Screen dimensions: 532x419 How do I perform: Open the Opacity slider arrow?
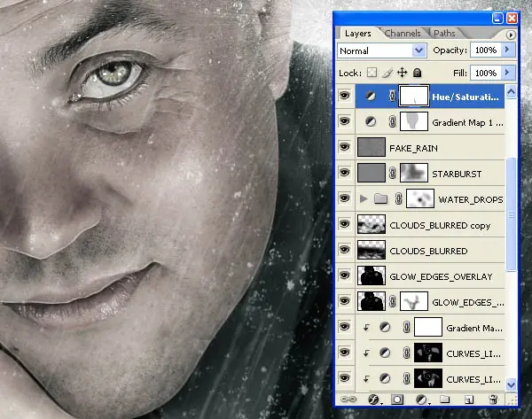pos(507,50)
